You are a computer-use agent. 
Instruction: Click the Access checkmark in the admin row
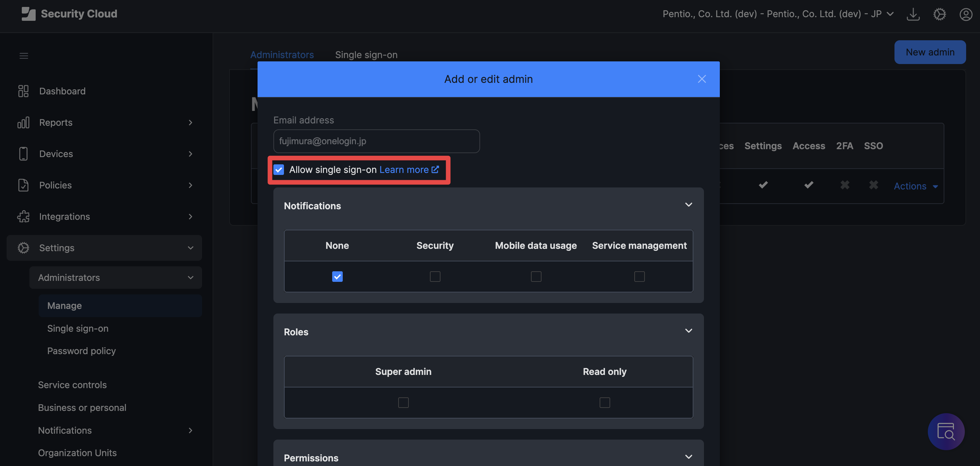pos(808,185)
